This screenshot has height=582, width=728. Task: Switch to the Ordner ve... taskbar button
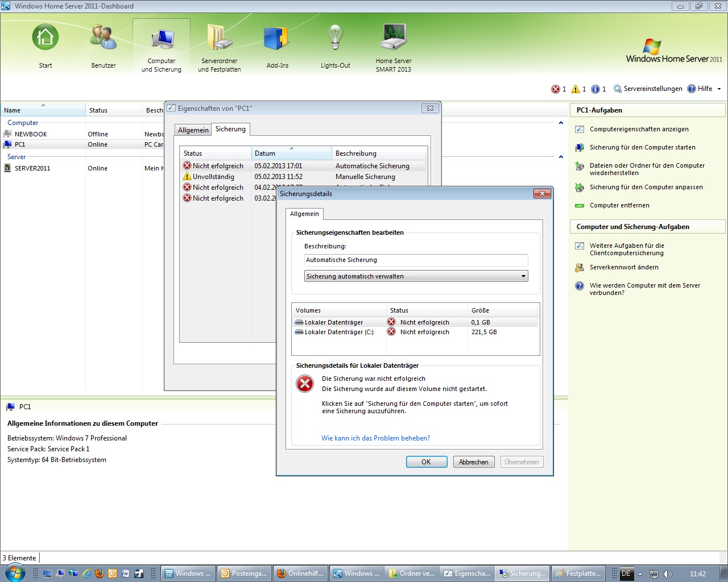(411, 573)
